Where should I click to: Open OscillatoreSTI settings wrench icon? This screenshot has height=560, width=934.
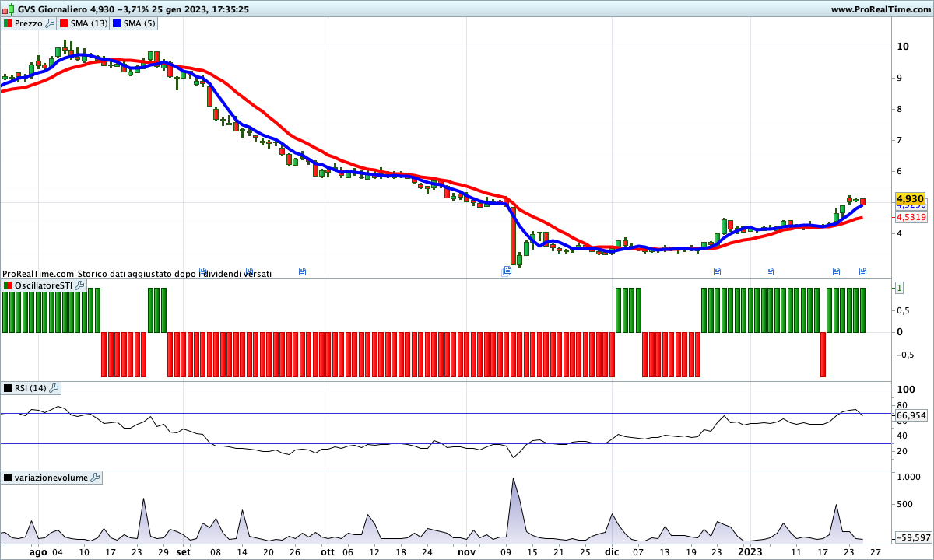click(79, 286)
